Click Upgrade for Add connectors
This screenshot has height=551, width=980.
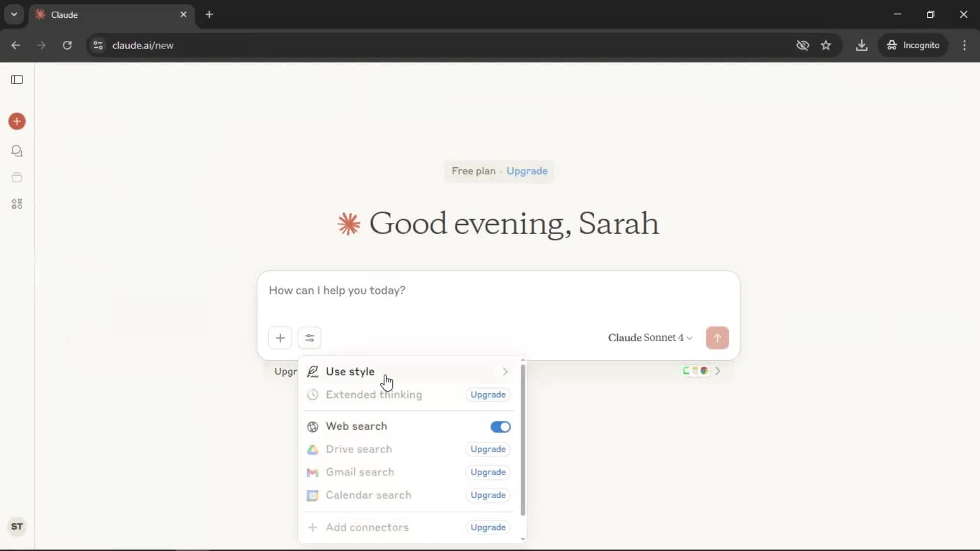tap(488, 528)
